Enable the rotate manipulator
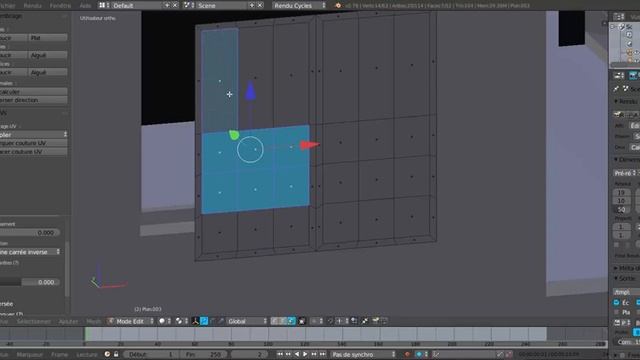Viewport: 640px width, 360px height. pos(213,321)
